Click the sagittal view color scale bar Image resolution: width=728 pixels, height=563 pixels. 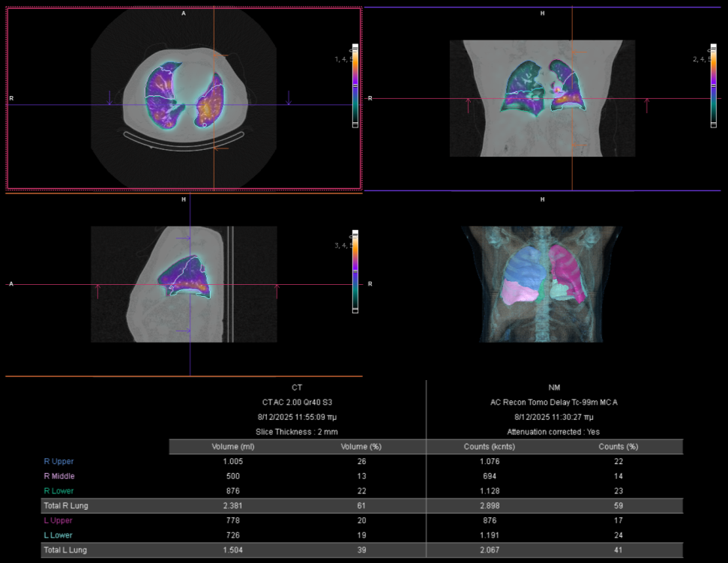coord(355,271)
